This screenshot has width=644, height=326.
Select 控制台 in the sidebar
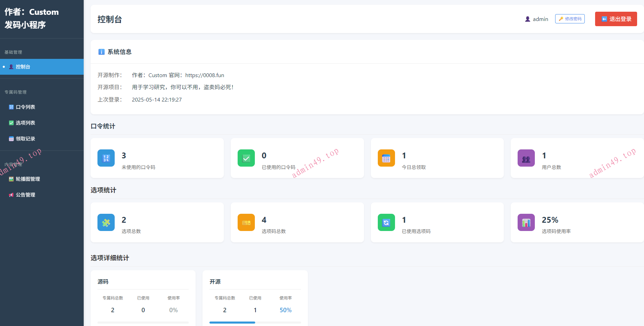click(x=23, y=67)
